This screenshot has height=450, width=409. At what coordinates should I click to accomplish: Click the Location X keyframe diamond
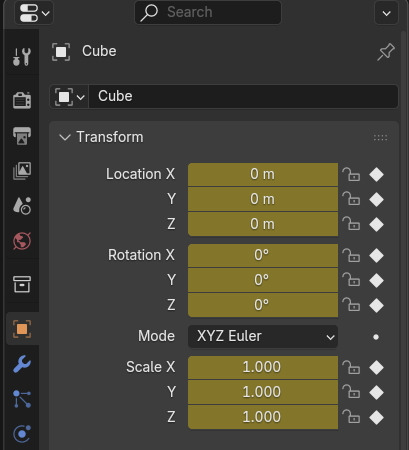click(376, 175)
